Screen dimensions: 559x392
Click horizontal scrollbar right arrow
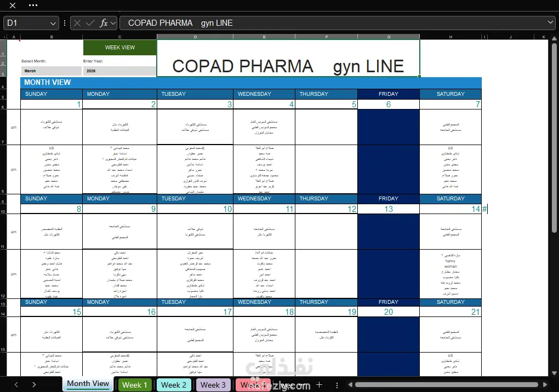click(545, 384)
